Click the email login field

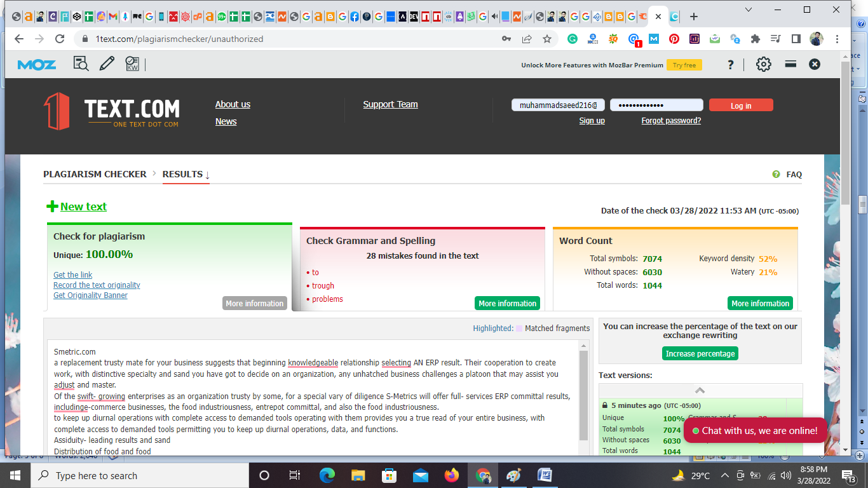click(559, 105)
